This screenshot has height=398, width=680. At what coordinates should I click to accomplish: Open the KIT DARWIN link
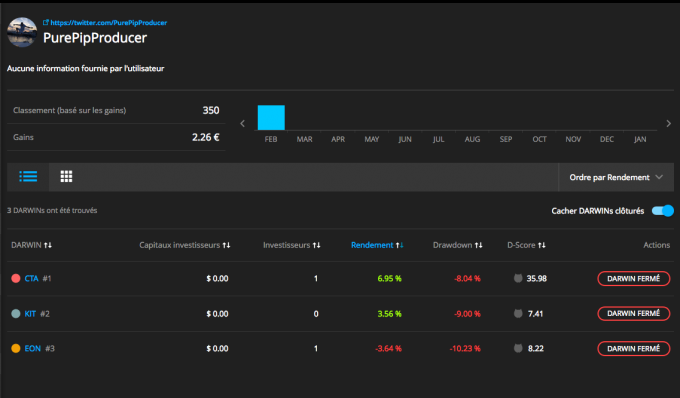[30, 313]
